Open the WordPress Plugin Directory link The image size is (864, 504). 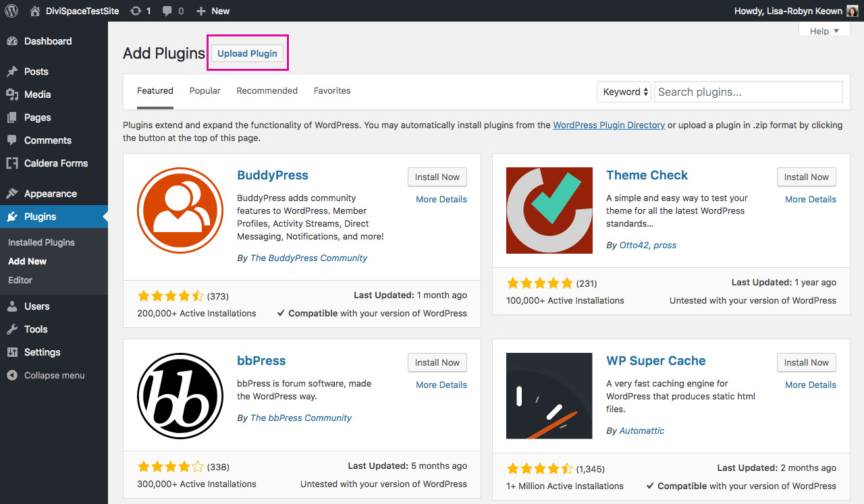609,125
